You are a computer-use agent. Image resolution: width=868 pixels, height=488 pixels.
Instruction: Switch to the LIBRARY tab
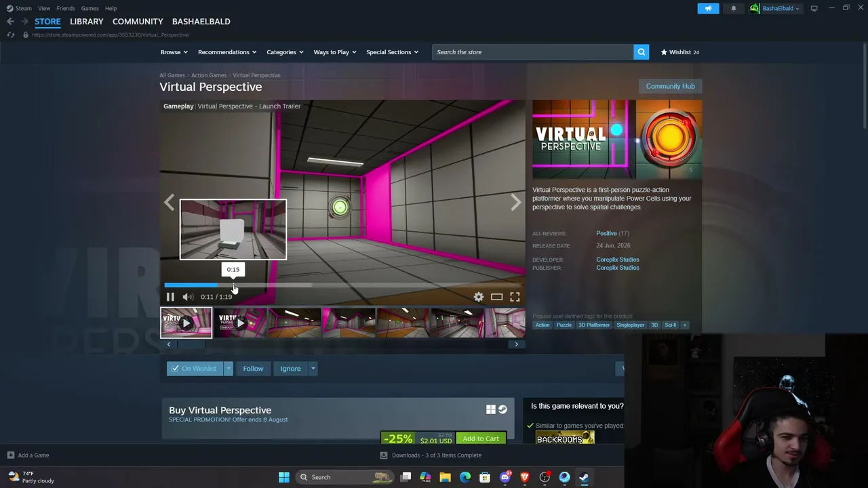[87, 22]
